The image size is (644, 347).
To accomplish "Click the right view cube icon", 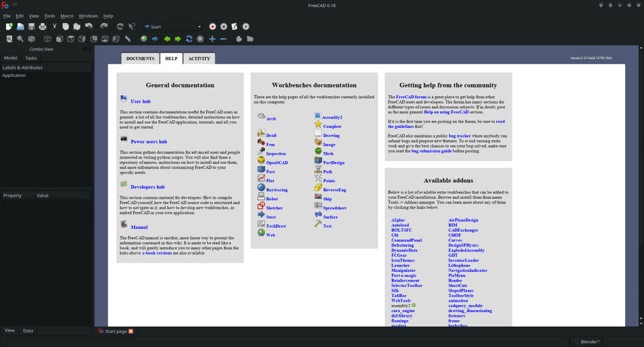I will (82, 39).
